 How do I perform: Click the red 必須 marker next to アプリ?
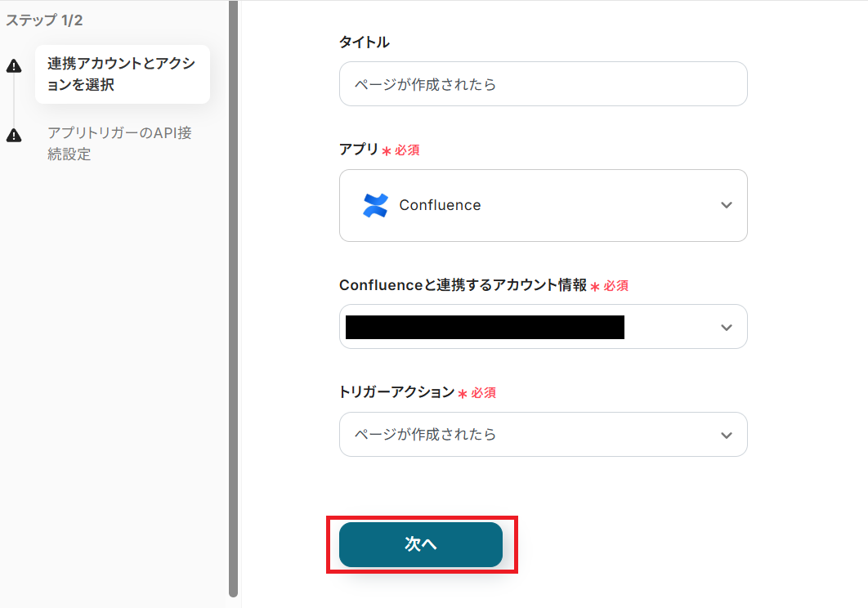(x=406, y=151)
